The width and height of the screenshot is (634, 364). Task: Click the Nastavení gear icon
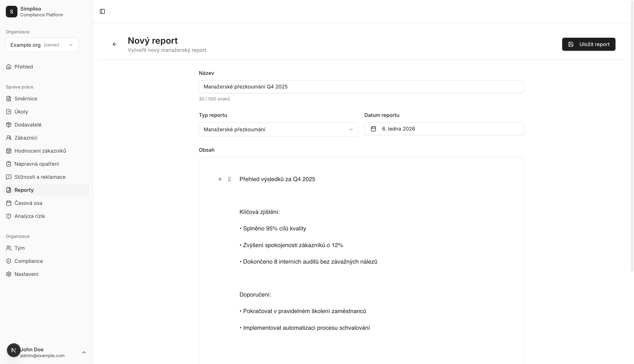(x=9, y=274)
